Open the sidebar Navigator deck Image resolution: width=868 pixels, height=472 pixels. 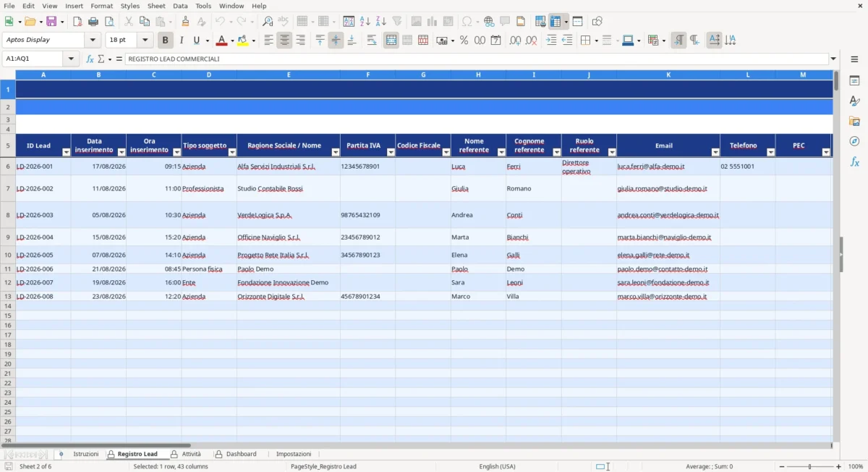click(x=854, y=141)
